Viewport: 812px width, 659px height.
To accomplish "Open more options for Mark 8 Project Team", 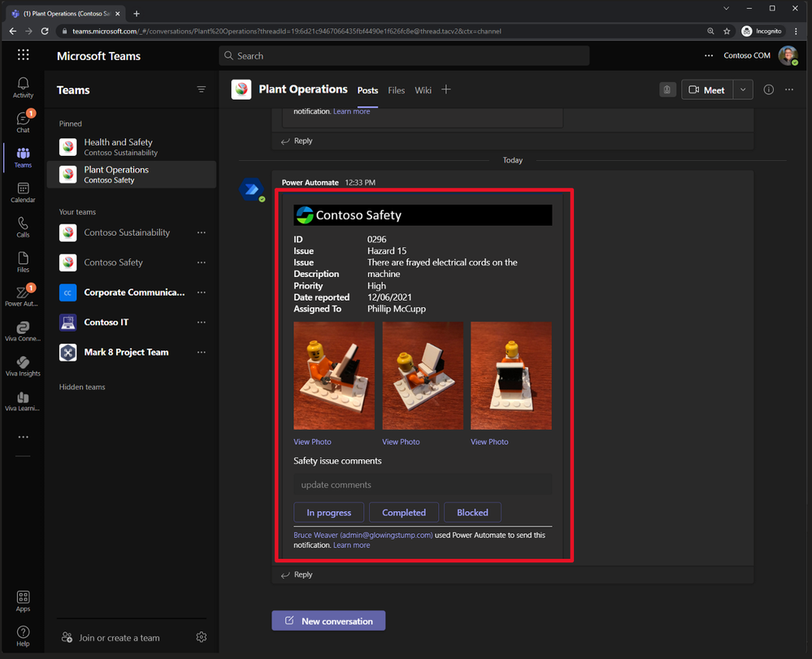I will point(202,352).
